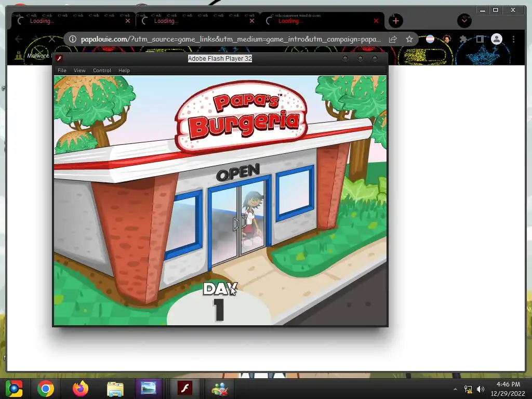This screenshot has width=532, height=399.
Task: Open the extensions puzzle piece menu
Action: pos(463,39)
